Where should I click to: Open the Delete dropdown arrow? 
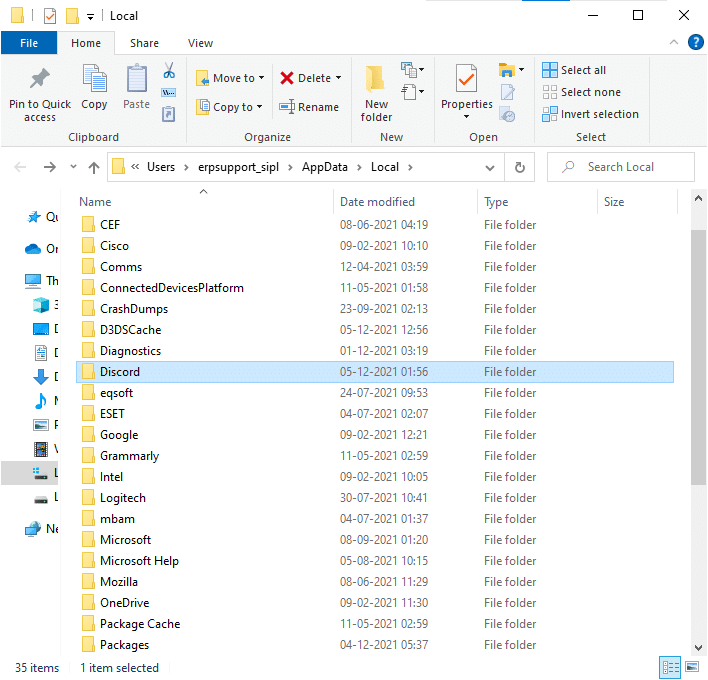coord(339,78)
